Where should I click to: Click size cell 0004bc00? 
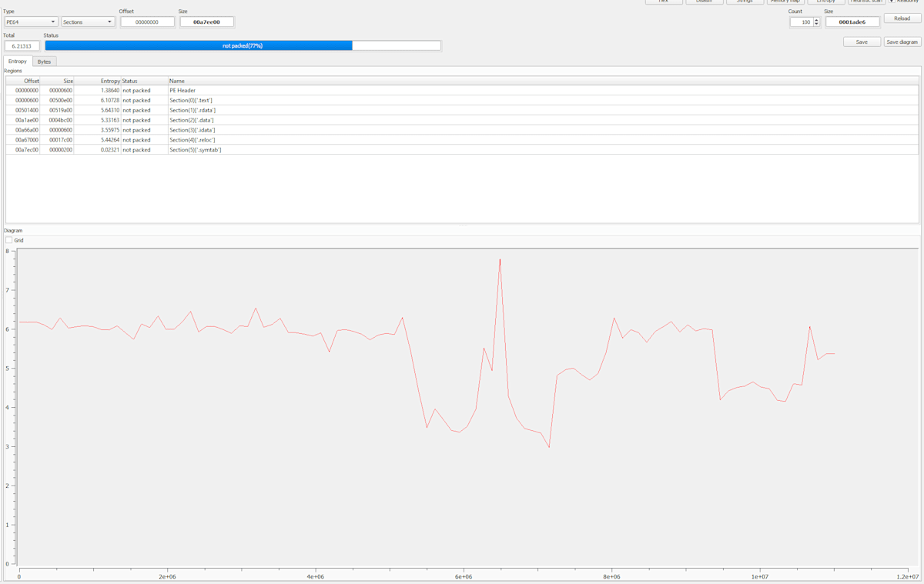point(61,120)
